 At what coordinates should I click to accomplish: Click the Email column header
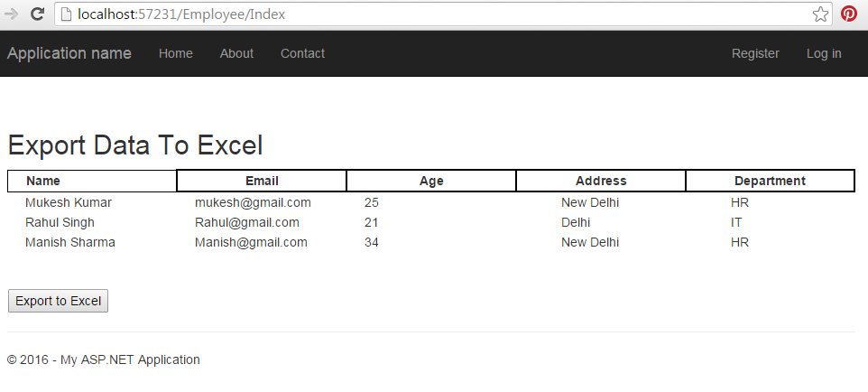pos(262,181)
